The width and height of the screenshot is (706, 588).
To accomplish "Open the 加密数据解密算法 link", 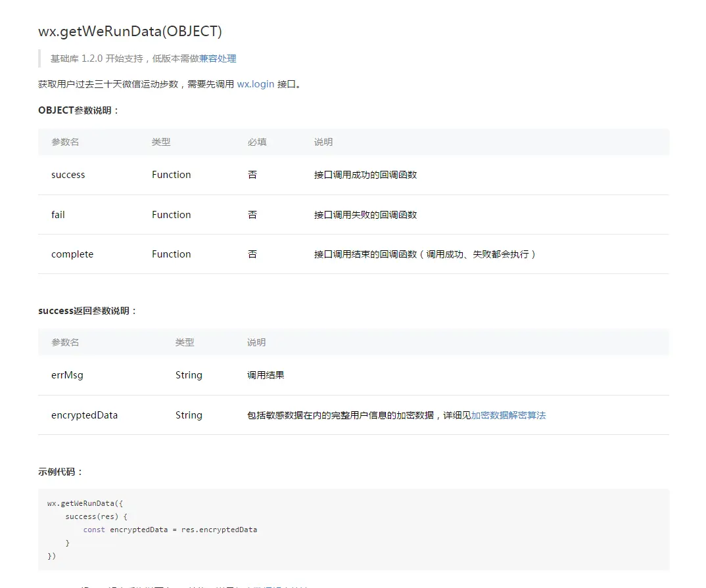I will pos(508,415).
